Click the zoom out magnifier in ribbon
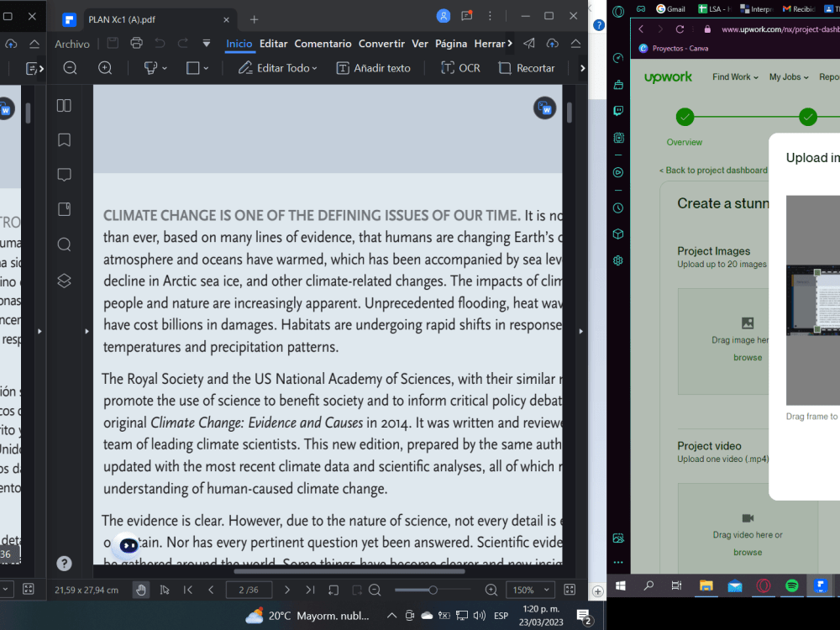Screen dimensions: 840x630 point(71,68)
